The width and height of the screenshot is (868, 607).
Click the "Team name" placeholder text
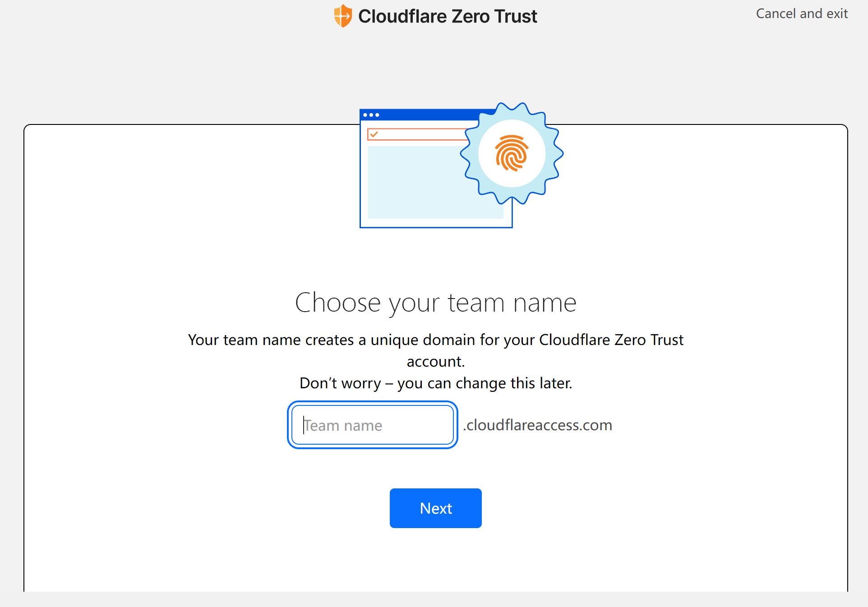click(x=343, y=425)
